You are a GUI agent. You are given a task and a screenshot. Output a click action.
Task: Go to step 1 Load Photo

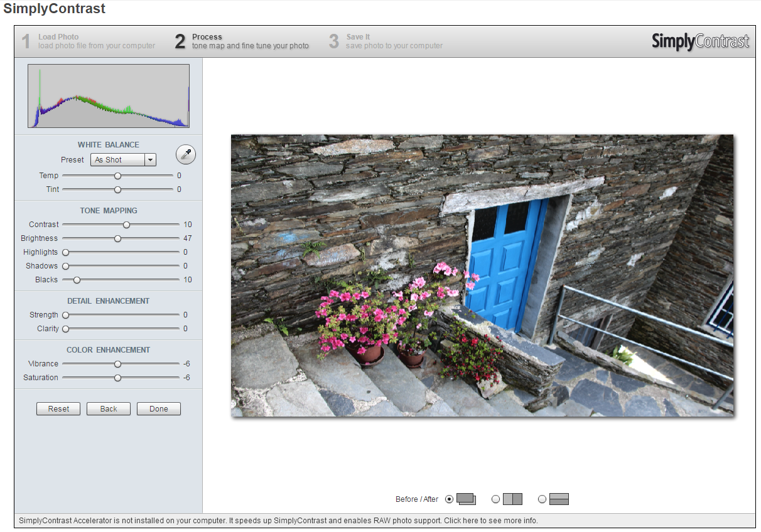pyautogui.click(x=88, y=41)
